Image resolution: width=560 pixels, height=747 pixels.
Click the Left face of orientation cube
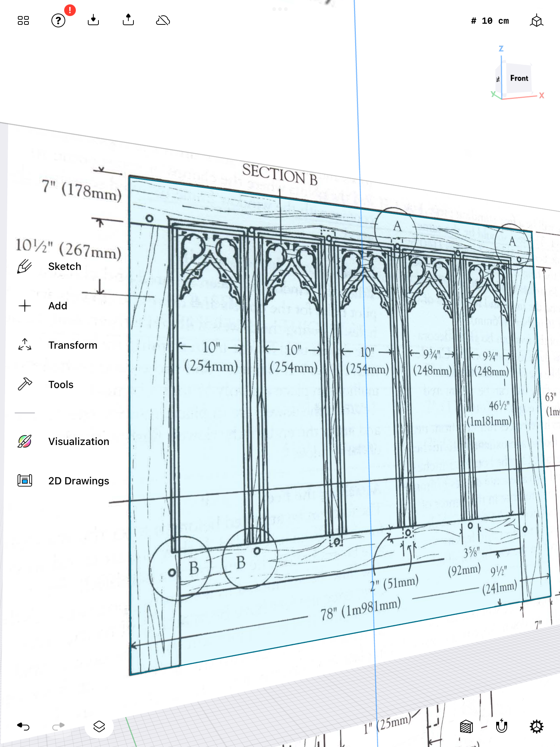point(498,79)
